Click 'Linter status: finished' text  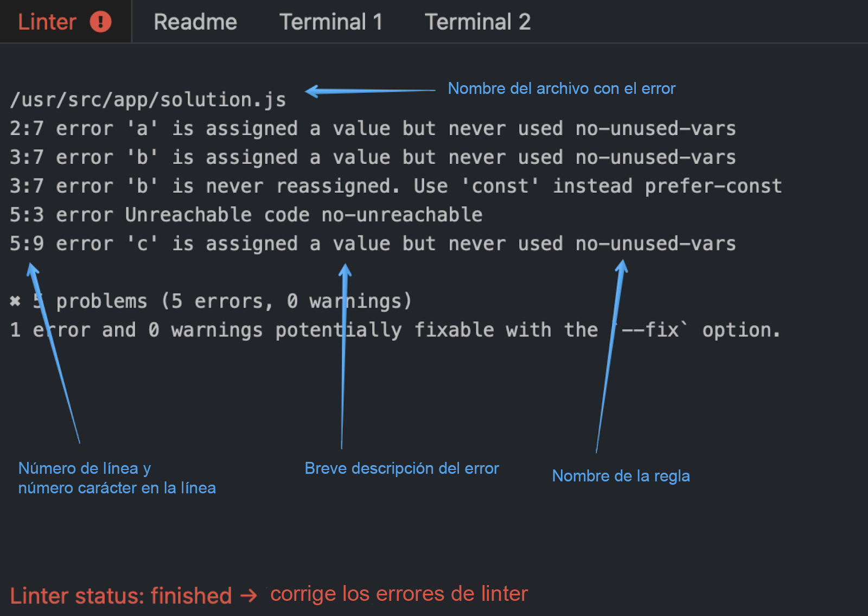coord(121,596)
